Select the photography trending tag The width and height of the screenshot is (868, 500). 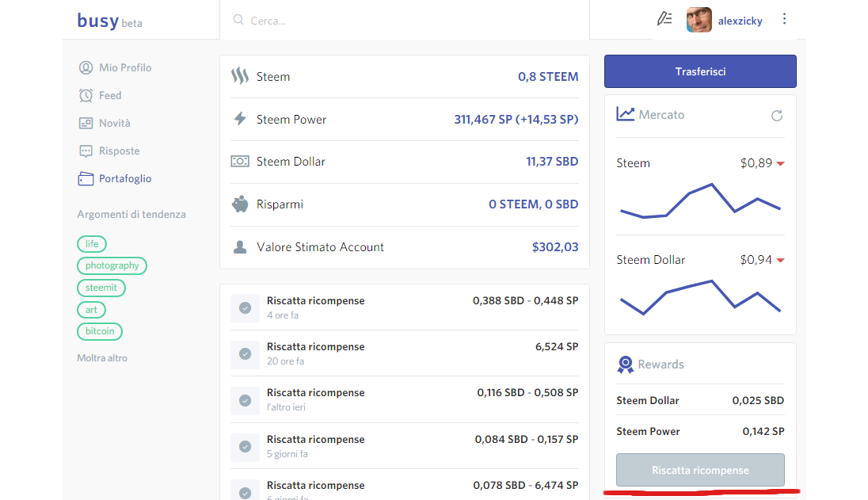point(112,265)
